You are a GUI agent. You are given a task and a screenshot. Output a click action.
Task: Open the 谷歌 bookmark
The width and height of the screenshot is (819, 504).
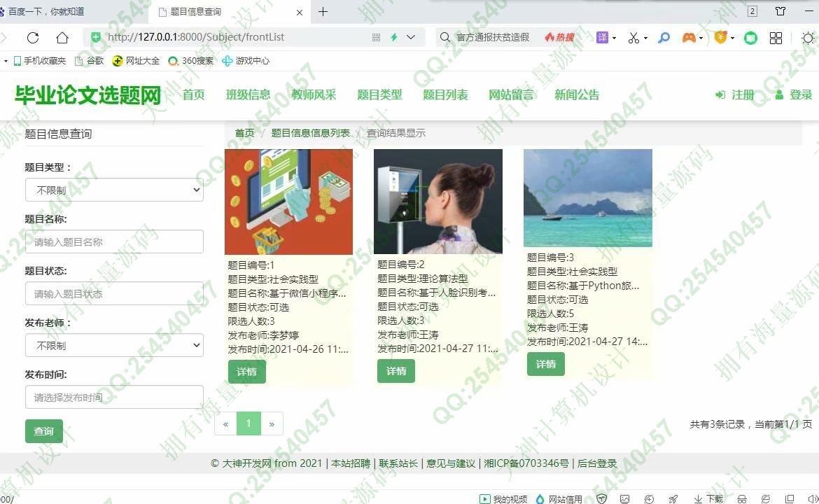[90, 61]
